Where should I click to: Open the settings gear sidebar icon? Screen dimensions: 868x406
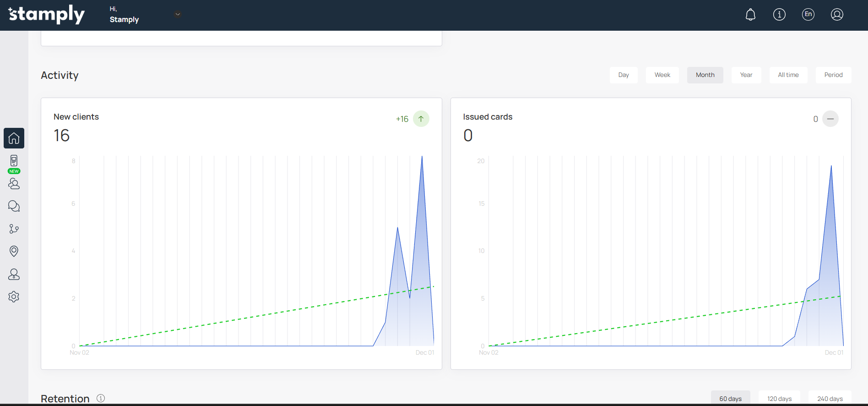coord(14,296)
